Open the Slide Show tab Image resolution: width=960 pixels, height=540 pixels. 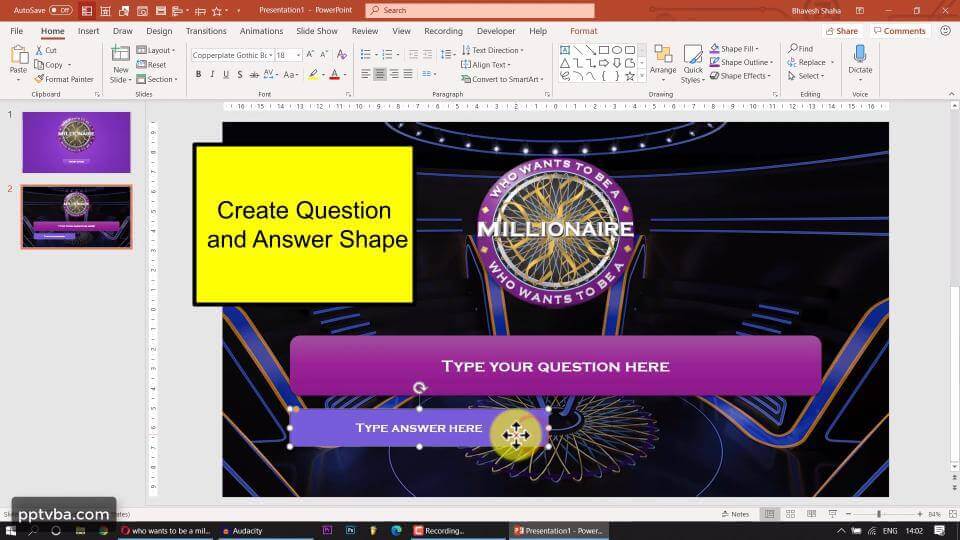click(317, 31)
